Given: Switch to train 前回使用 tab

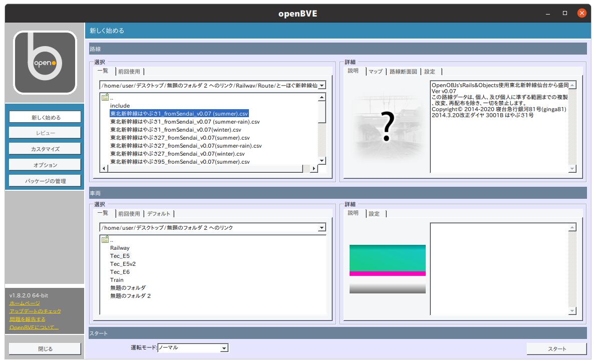Looking at the screenshot, I should [129, 213].
